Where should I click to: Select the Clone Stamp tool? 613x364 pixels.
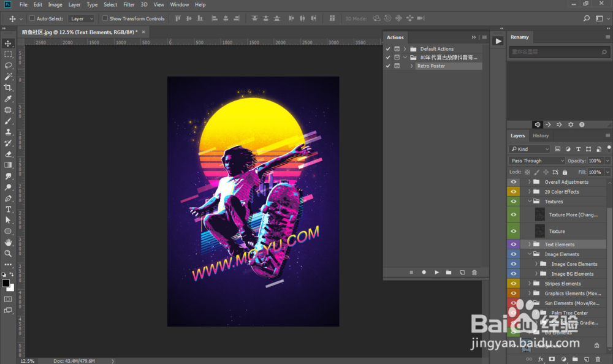8,132
